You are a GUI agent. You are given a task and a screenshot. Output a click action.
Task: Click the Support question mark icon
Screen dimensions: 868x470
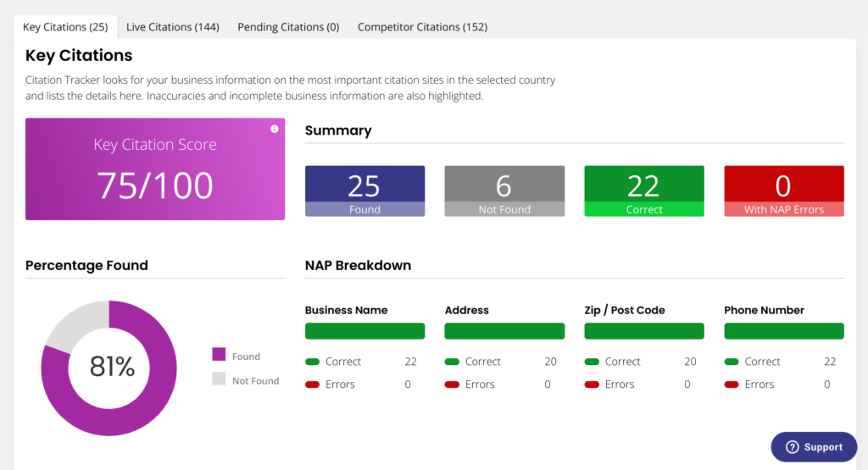(x=793, y=447)
